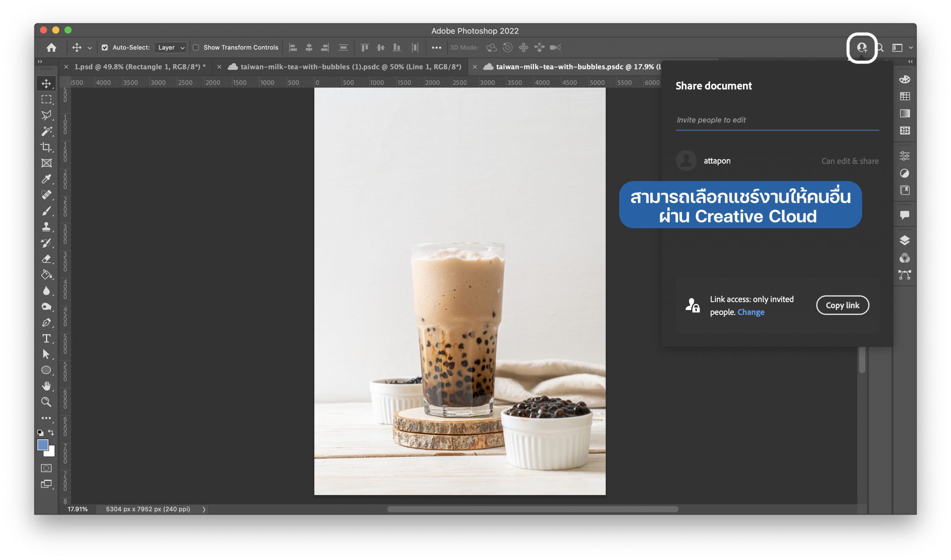951x560 pixels.
Task: Click the blue foreground color swatch
Action: tap(42, 445)
